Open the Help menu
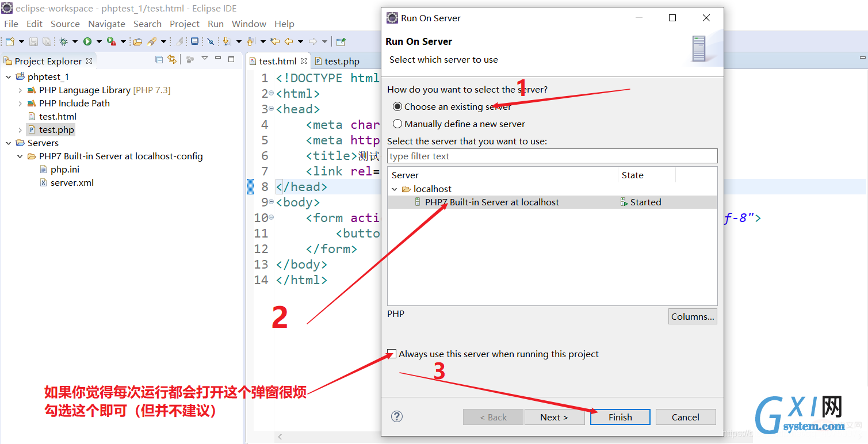 284,24
